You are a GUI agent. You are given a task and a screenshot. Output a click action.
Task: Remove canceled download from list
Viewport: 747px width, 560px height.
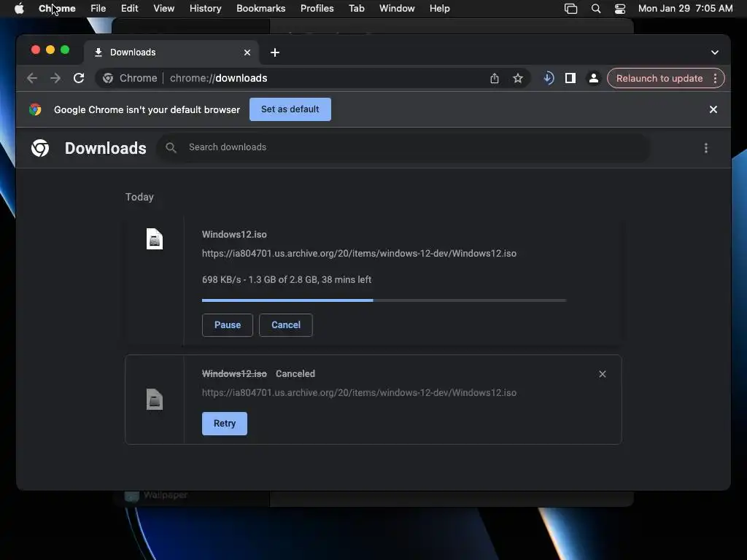[x=602, y=374]
